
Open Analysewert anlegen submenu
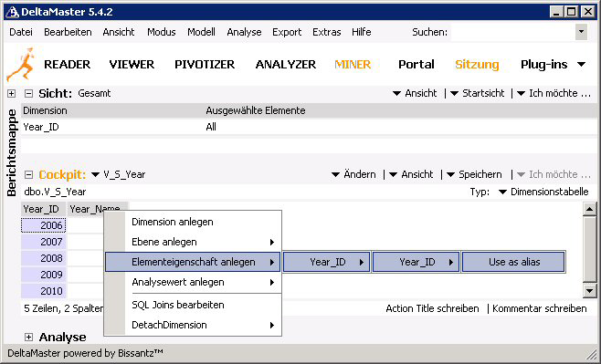point(193,282)
